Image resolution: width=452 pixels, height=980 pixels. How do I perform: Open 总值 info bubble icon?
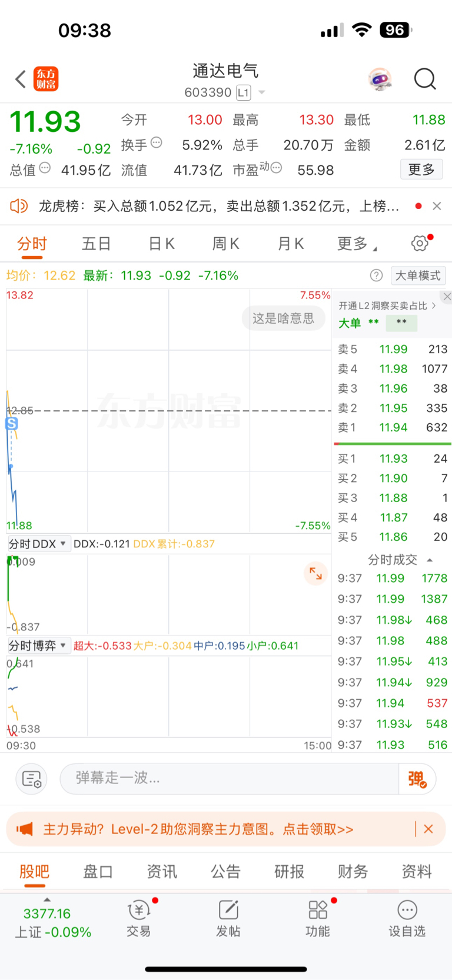[45, 168]
